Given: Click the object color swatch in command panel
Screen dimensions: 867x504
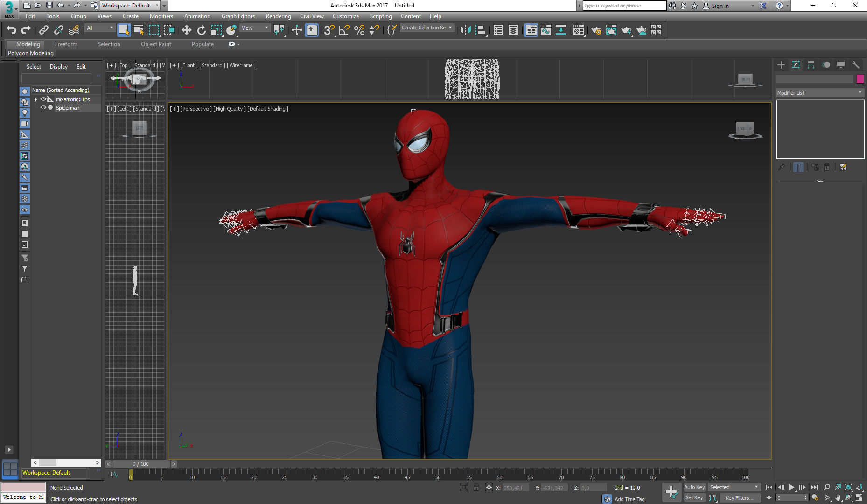Looking at the screenshot, I should [x=860, y=79].
